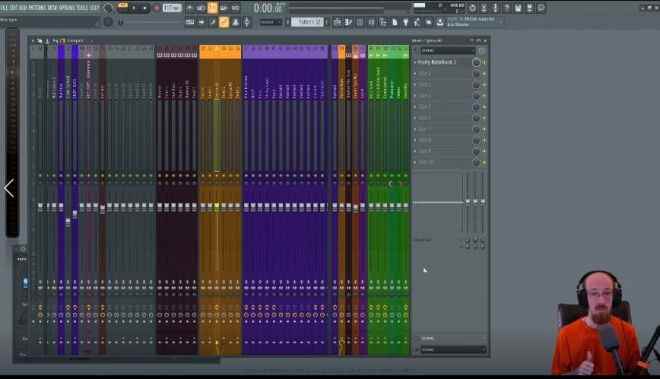Click the Slot 7 label in effects panel

tap(424, 129)
